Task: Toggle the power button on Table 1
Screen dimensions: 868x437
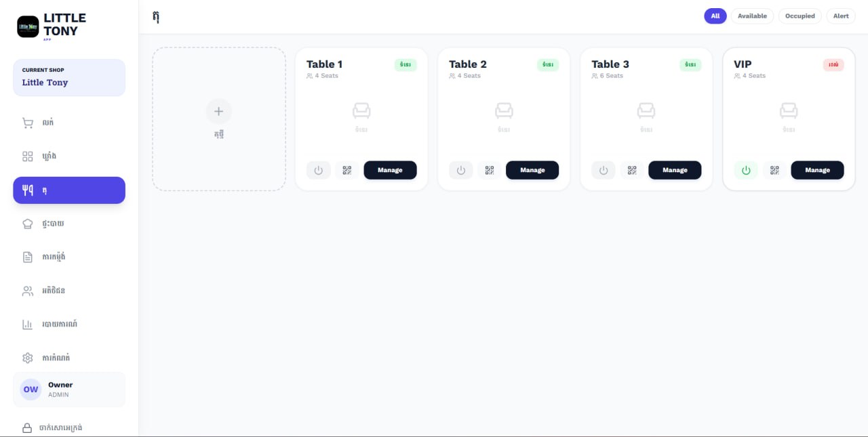Action: (319, 170)
